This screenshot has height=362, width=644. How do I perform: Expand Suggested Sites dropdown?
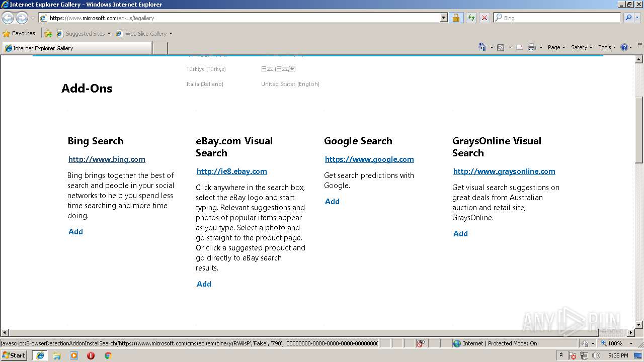(x=109, y=34)
